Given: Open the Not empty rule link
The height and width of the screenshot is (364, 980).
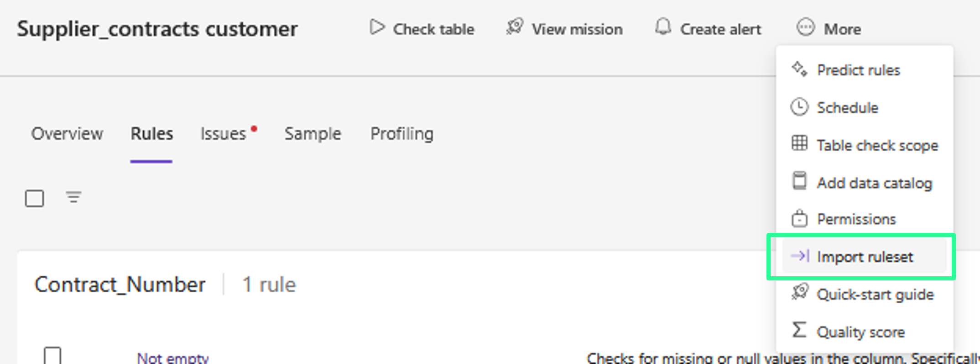Looking at the screenshot, I should click(172, 357).
